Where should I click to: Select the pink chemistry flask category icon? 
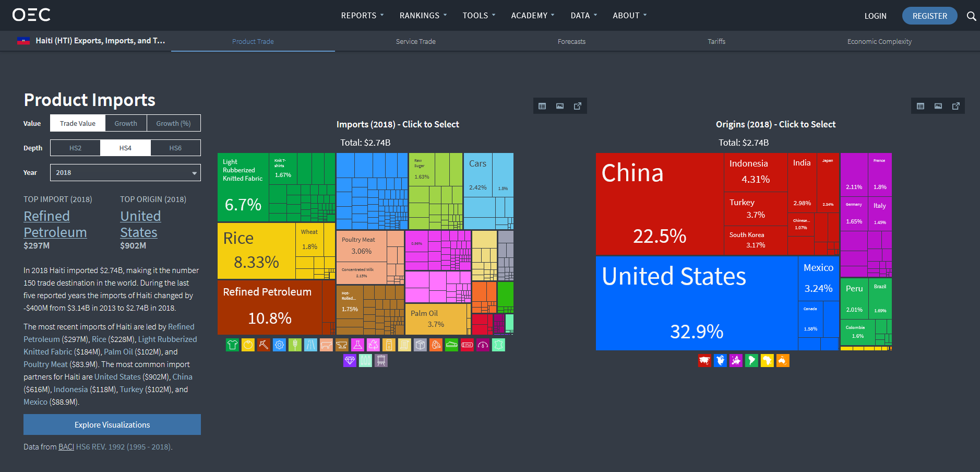pos(357,345)
